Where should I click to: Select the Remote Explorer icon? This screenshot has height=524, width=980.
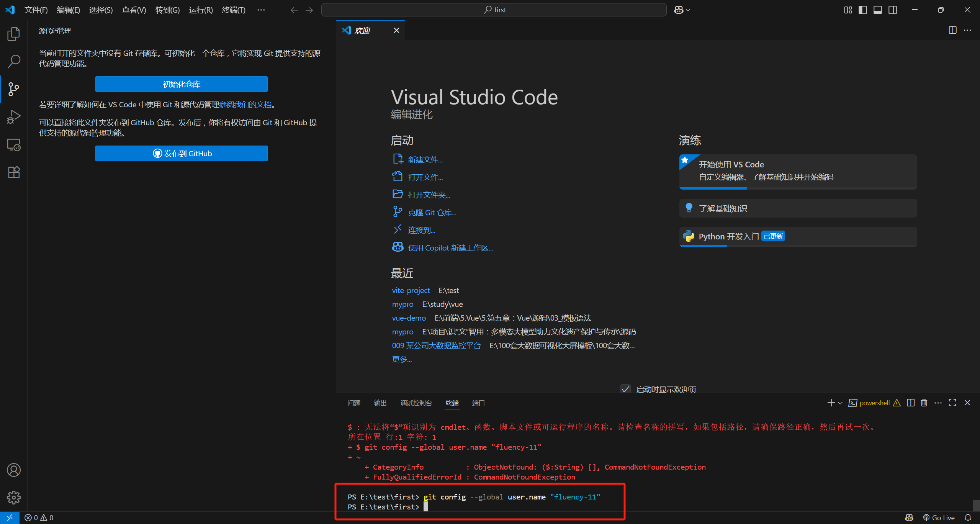pos(14,144)
